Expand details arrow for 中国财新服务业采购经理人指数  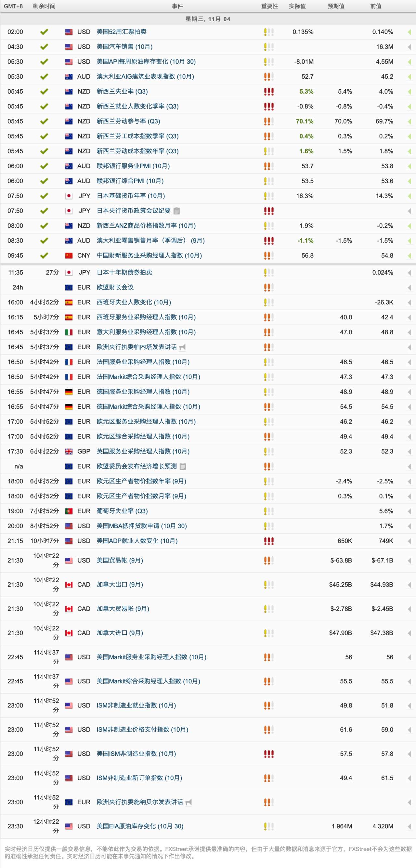(409, 255)
